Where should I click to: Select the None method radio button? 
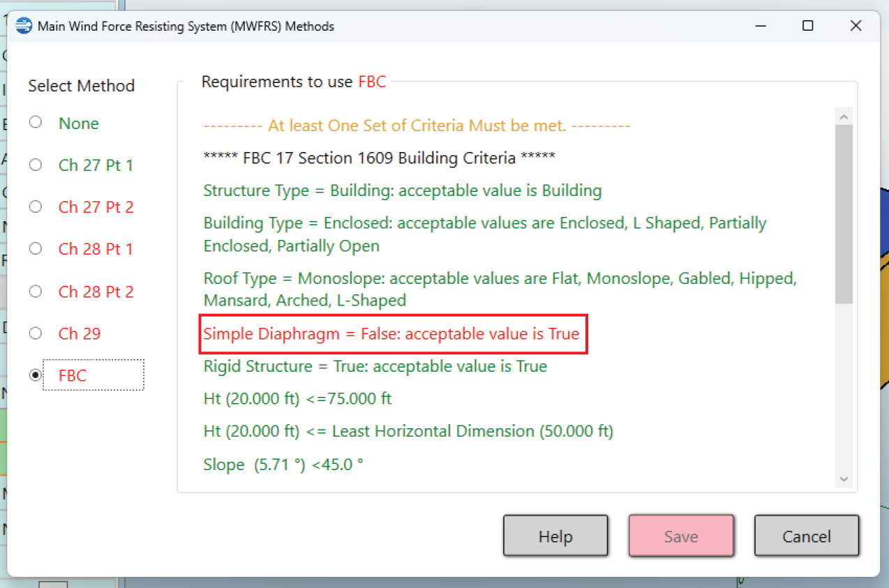tap(36, 123)
